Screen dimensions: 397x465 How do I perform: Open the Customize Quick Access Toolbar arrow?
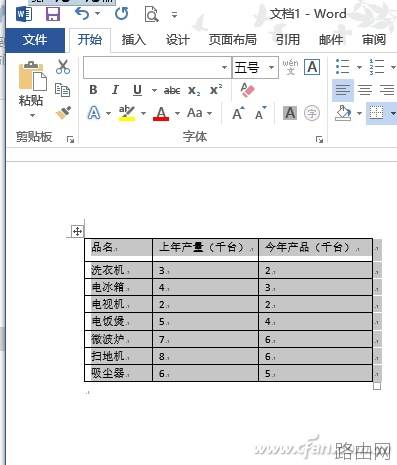[174, 15]
